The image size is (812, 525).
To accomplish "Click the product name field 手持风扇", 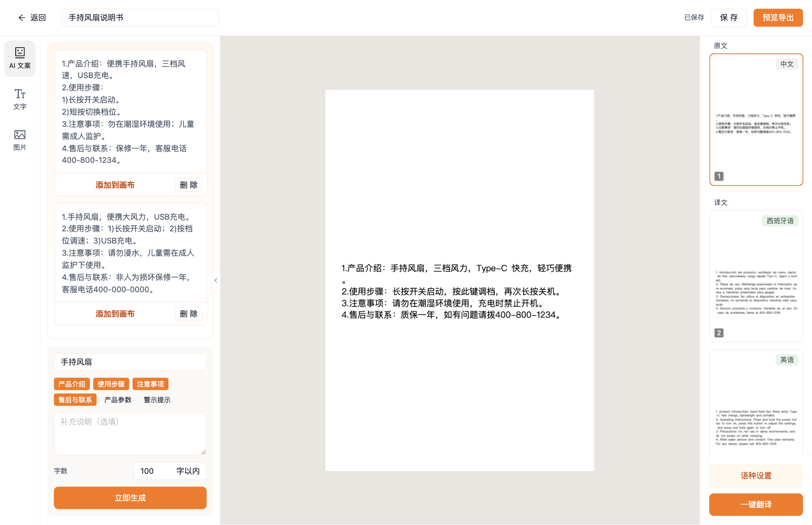I will (x=130, y=362).
